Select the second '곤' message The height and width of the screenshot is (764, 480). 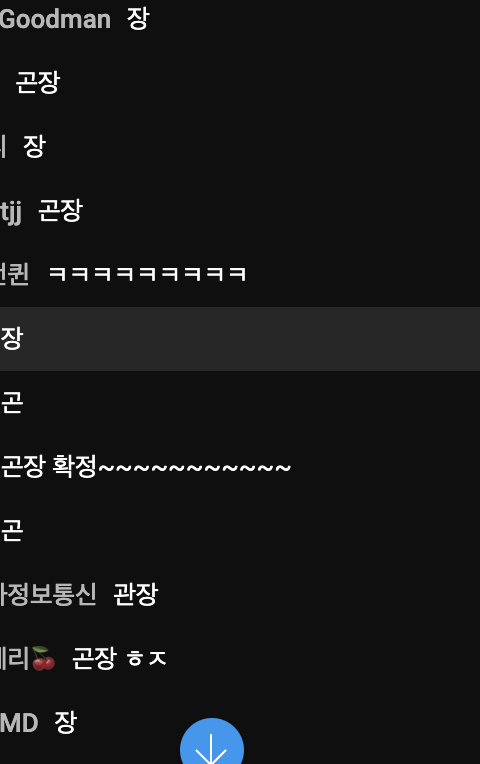[12, 530]
